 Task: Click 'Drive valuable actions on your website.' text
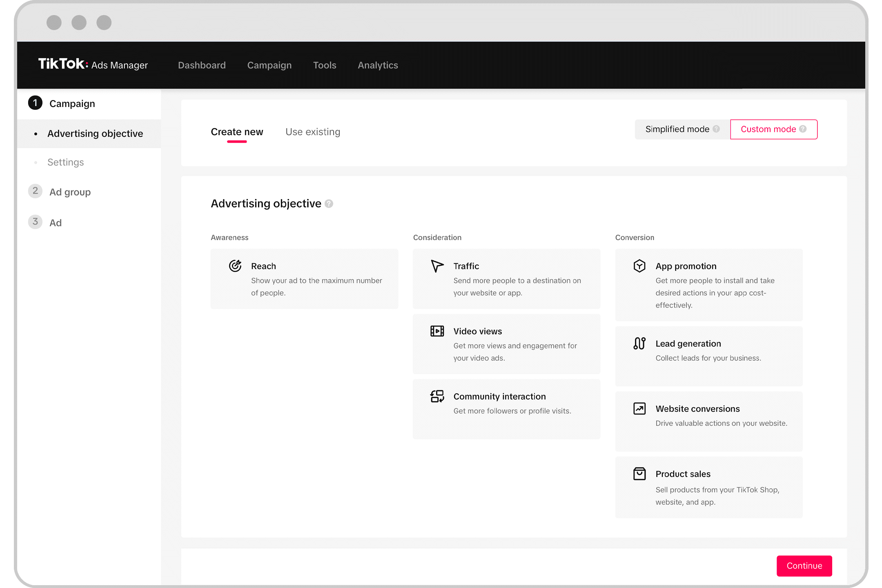tap(721, 423)
